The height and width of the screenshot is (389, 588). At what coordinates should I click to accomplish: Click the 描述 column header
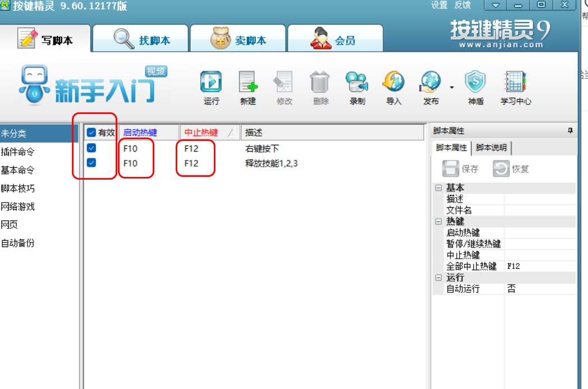(332, 132)
